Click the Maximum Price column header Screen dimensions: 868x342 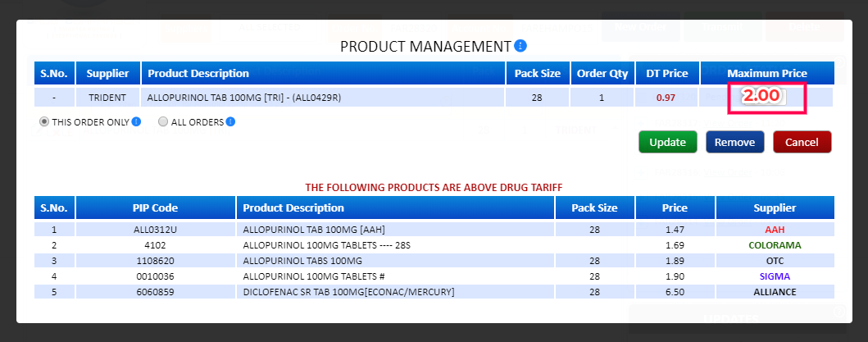click(766, 73)
